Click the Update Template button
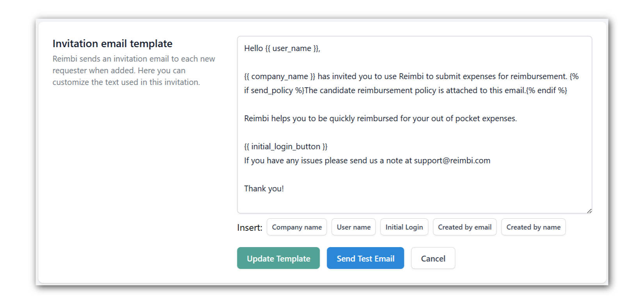 tap(278, 258)
